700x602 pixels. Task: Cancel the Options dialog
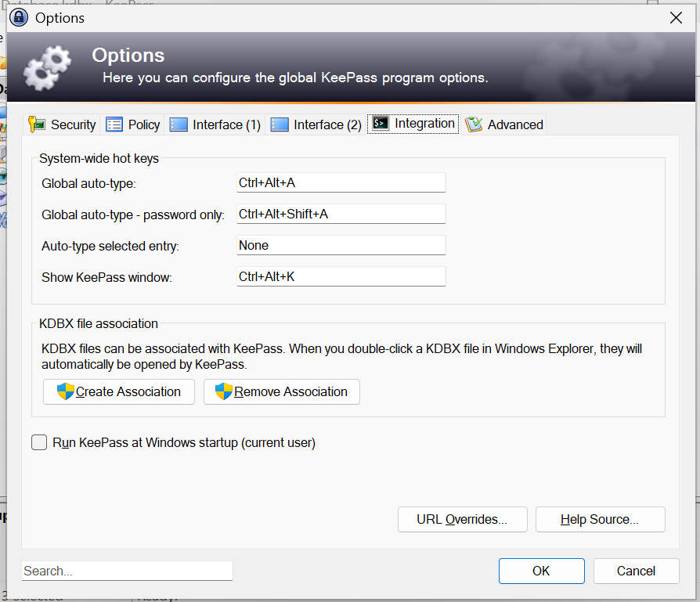click(x=636, y=571)
